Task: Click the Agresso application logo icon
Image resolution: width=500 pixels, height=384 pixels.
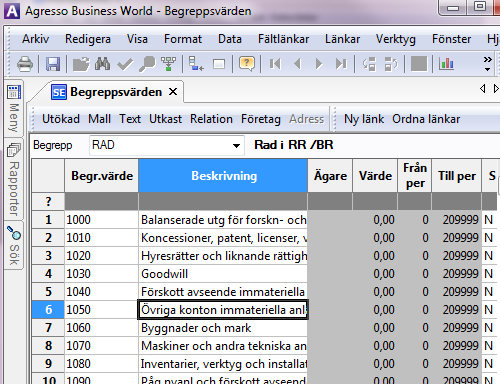Action: [x=12, y=11]
